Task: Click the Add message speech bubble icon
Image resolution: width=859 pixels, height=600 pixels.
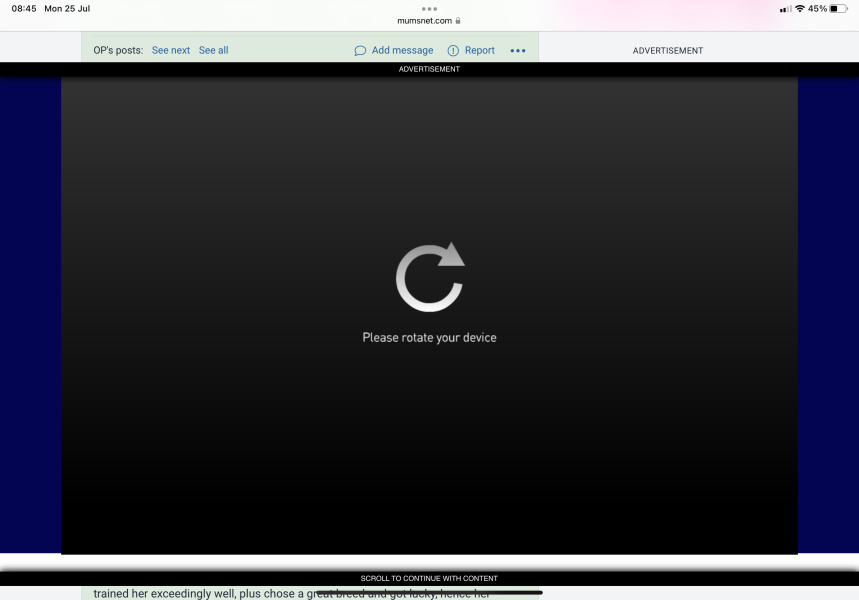Action: coord(360,50)
